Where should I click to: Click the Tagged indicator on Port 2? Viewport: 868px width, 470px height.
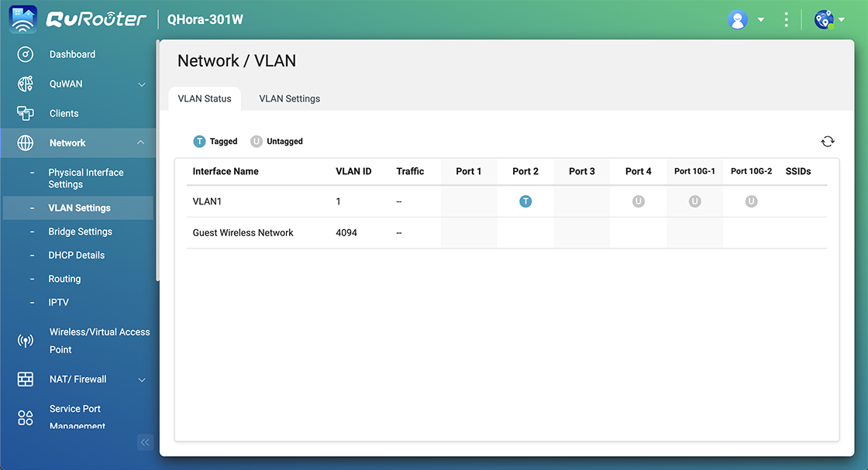(525, 201)
